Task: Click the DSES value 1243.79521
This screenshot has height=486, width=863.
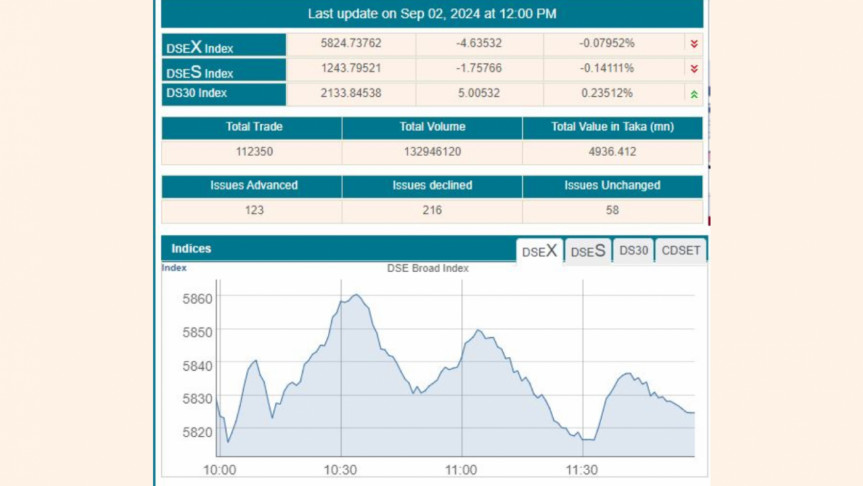Action: coord(351,68)
